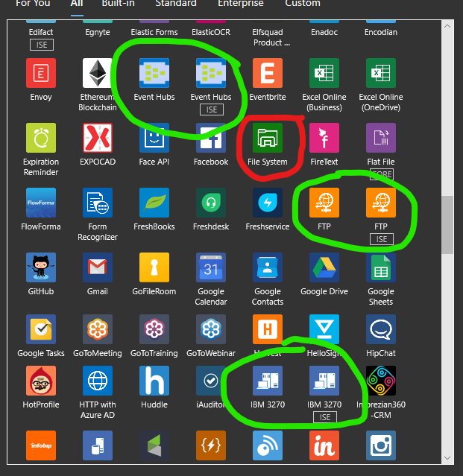The width and height of the screenshot is (463, 476).
Task: Choose the Freshservice connector
Action: coord(268,203)
